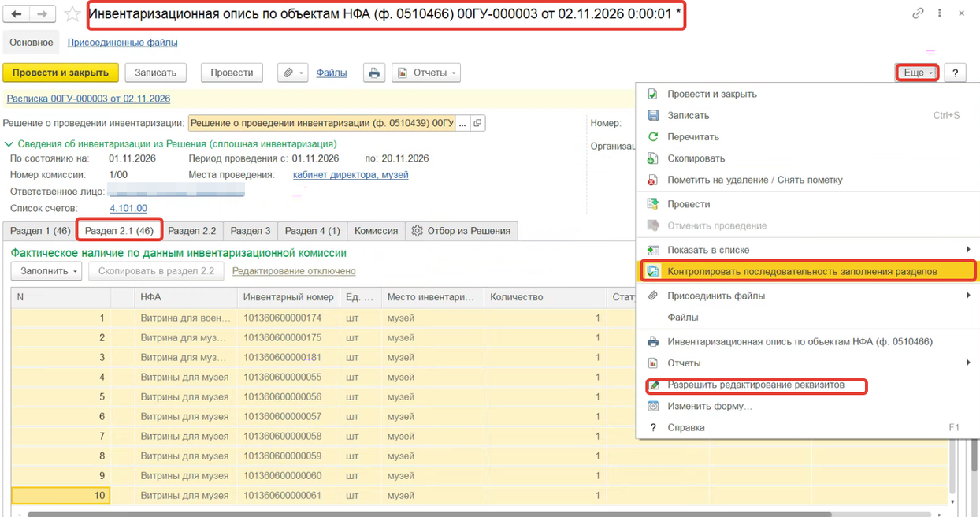980x517 pixels.
Task: Switch to the Присоединенные файлы tab
Action: (x=122, y=43)
